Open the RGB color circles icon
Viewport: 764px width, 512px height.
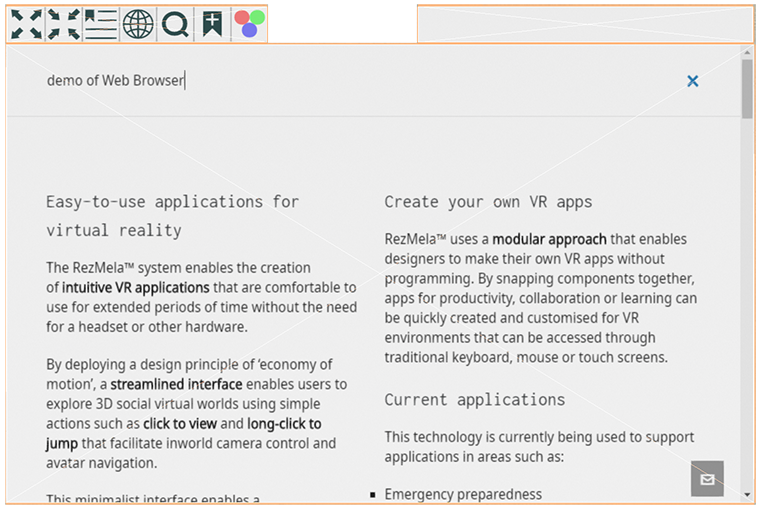pyautogui.click(x=249, y=24)
